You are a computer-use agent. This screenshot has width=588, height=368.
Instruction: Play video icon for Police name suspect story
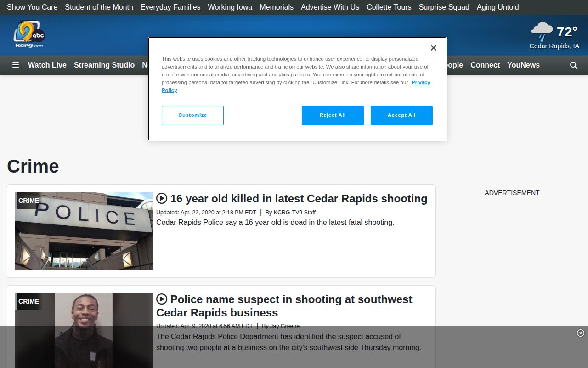[162, 299]
